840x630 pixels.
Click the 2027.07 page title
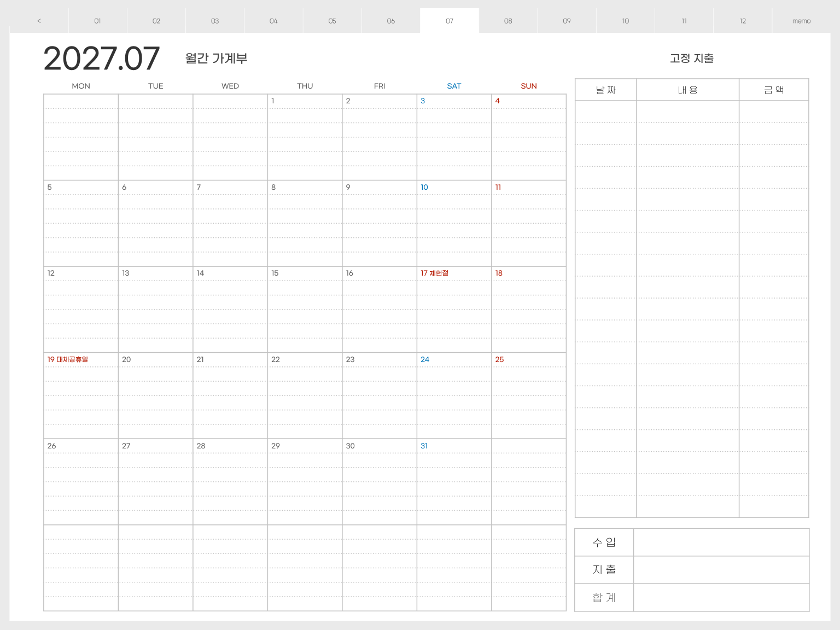point(102,59)
